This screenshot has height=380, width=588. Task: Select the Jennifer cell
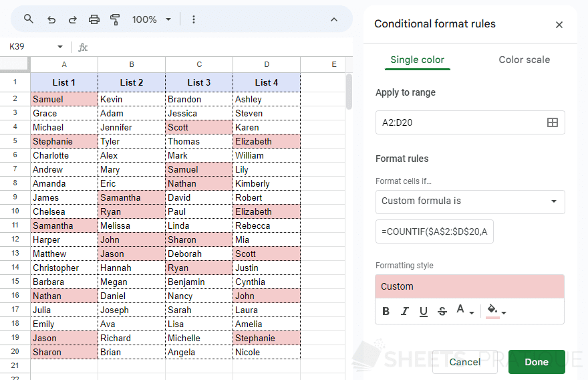tap(132, 127)
